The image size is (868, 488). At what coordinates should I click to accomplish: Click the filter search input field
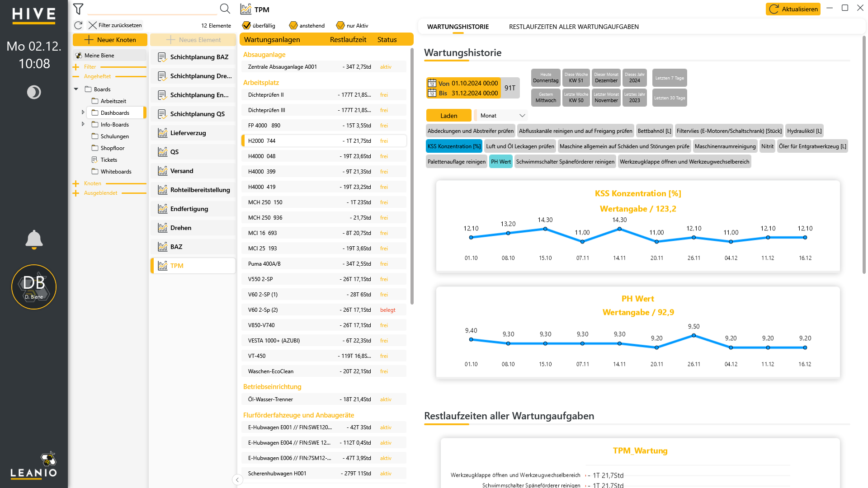(x=152, y=9)
